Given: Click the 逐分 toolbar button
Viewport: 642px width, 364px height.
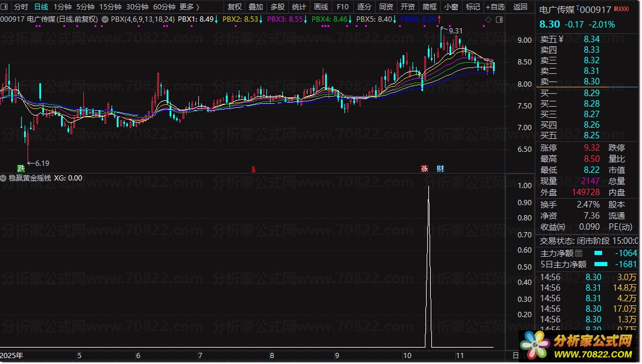Looking at the screenshot, I should [364, 7].
